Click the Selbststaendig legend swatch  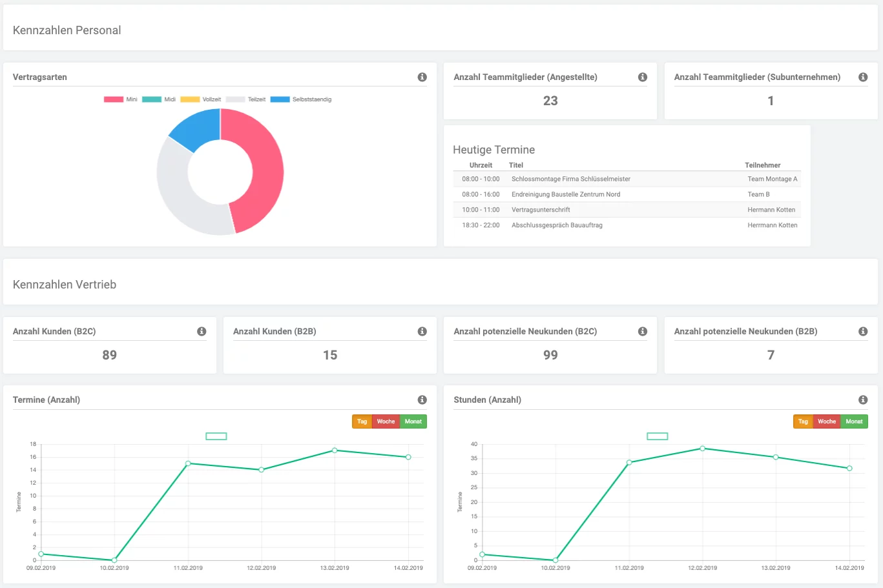[x=280, y=99]
